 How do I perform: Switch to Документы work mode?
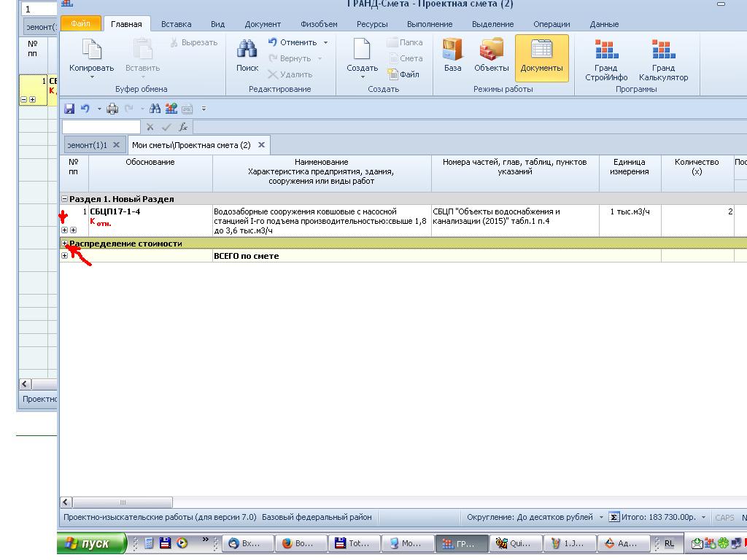click(x=542, y=58)
